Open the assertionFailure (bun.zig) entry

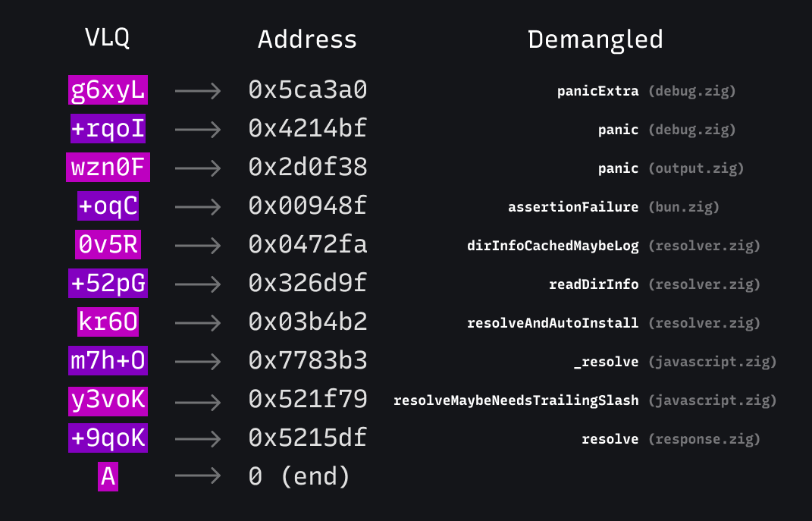[613, 207]
